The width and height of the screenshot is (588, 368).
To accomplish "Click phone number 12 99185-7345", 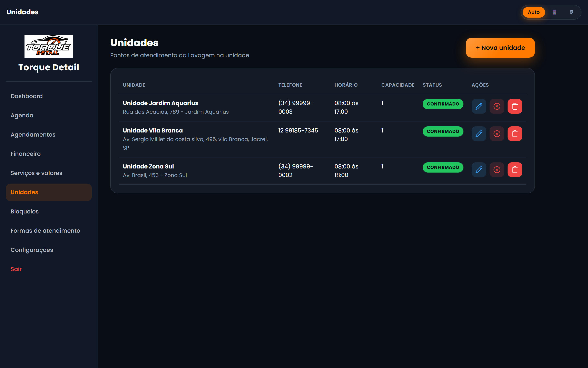I will click(298, 130).
